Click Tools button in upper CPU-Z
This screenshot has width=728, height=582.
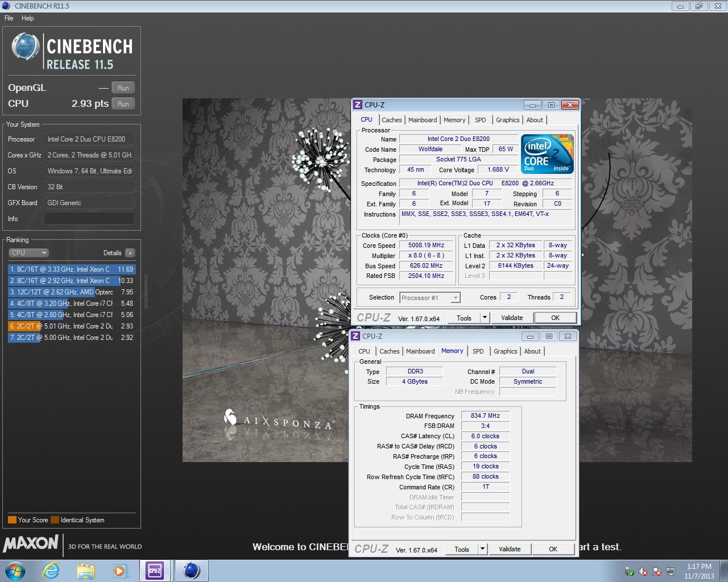(x=464, y=318)
